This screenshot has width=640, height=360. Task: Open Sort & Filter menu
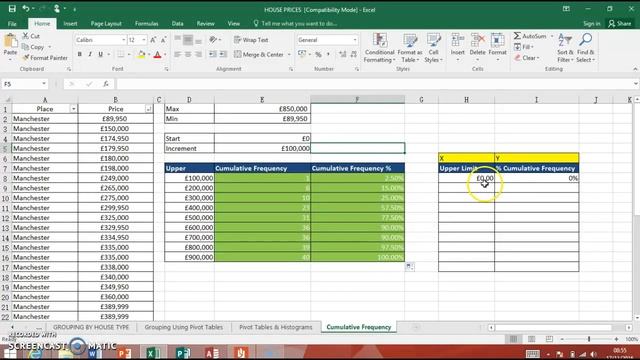[x=565, y=48]
